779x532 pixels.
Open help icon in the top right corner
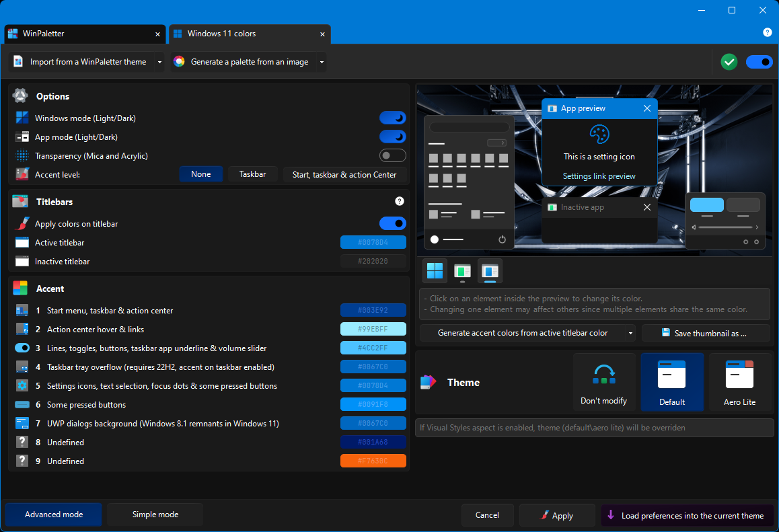[x=767, y=32]
